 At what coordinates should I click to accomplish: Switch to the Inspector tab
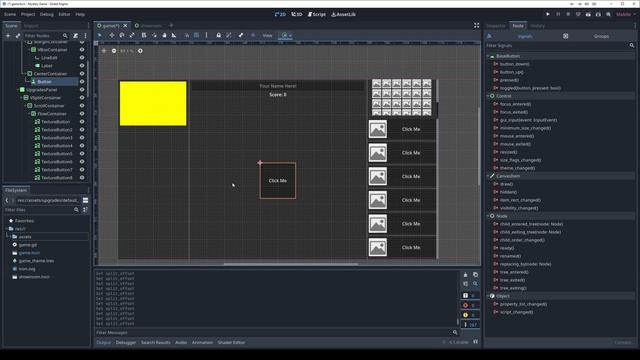496,26
